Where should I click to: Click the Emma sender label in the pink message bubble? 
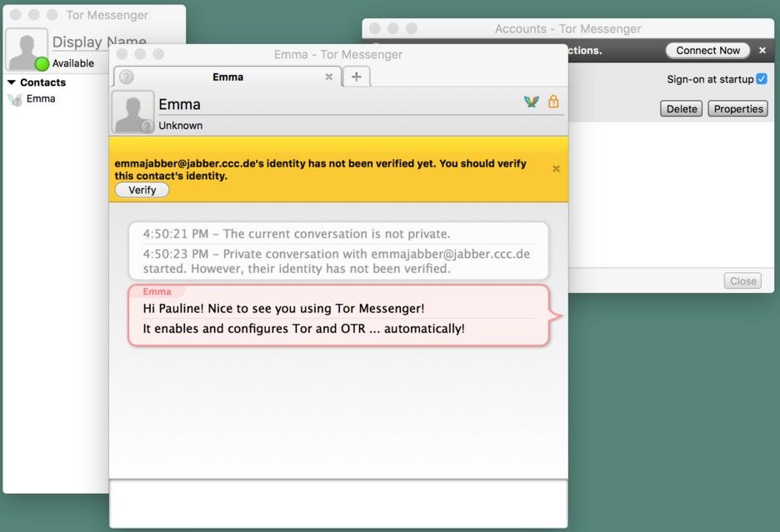coord(157,291)
